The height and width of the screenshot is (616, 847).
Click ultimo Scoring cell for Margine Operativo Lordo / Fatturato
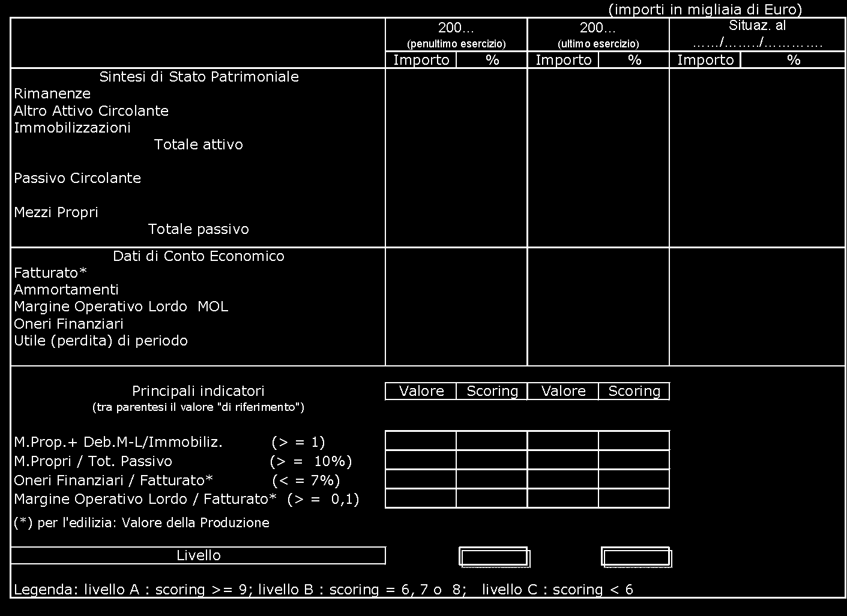[x=634, y=498]
